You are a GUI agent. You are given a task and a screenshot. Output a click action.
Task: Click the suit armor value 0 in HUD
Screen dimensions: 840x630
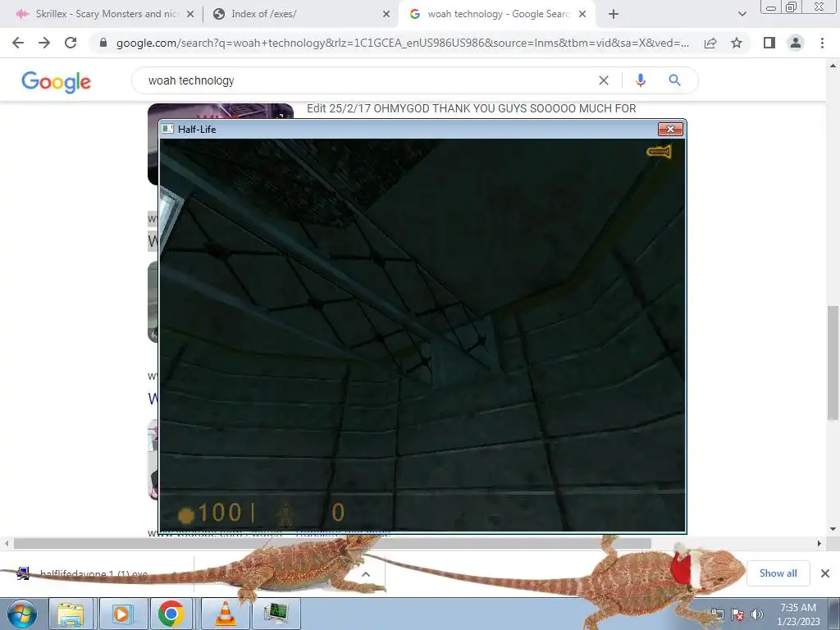338,513
